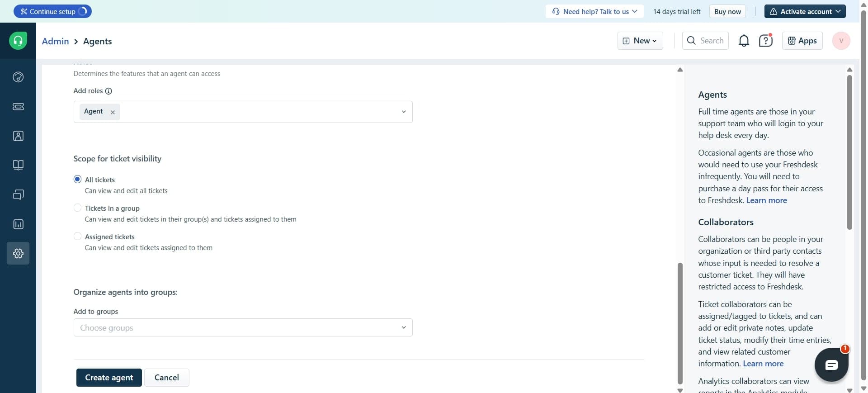Click the '14 days trial left' text

[x=677, y=11]
